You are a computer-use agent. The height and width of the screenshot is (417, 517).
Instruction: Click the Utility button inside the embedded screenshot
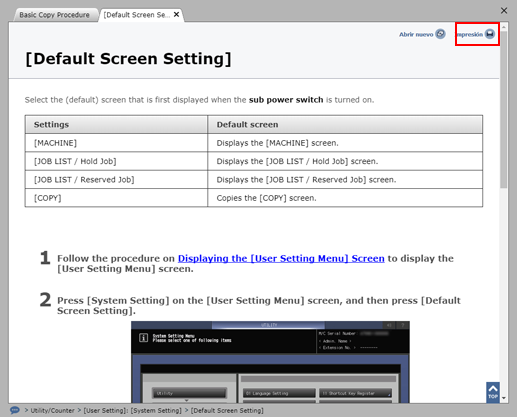pyautogui.click(x=189, y=393)
